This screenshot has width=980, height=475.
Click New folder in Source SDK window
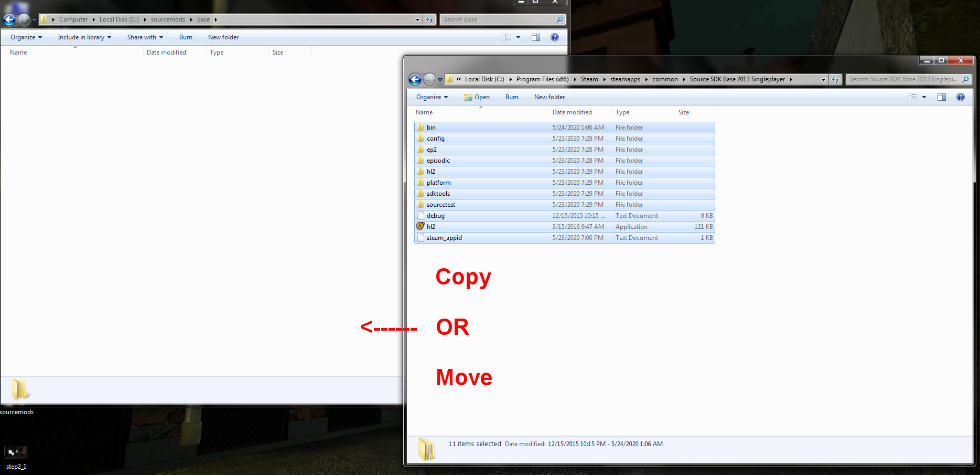coord(550,97)
